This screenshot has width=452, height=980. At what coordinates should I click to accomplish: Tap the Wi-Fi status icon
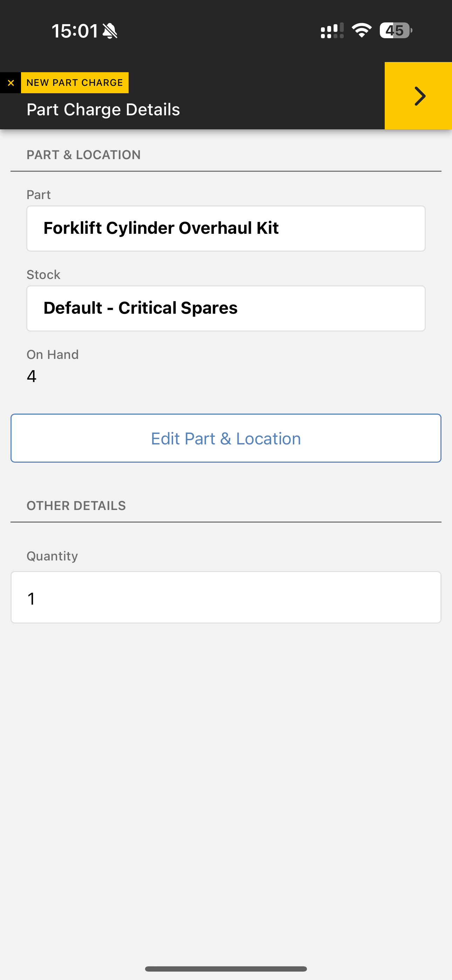(x=362, y=30)
